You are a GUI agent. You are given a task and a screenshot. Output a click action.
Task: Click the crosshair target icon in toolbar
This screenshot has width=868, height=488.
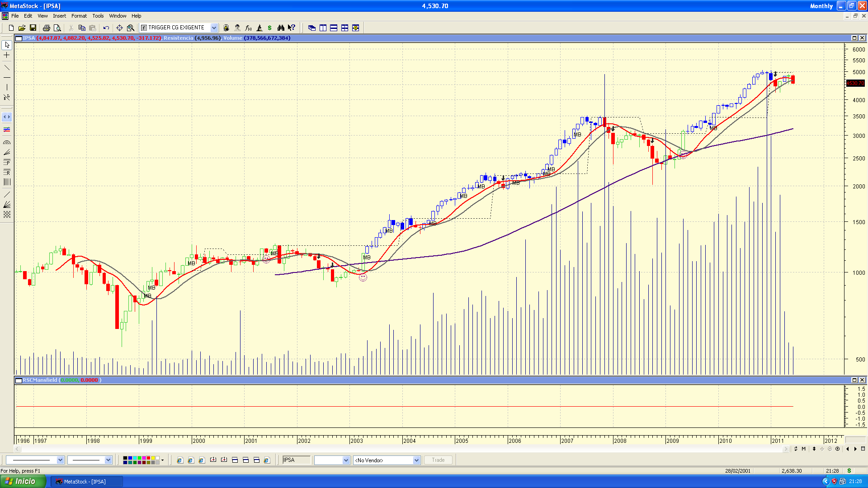click(x=119, y=28)
